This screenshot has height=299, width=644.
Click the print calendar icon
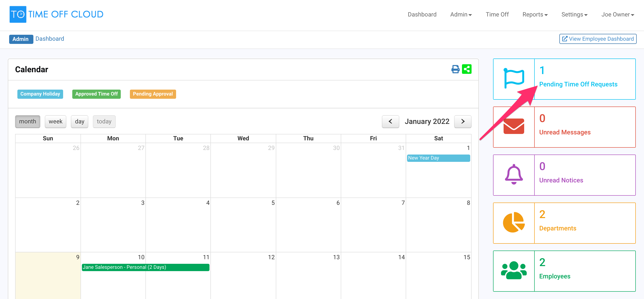click(455, 69)
